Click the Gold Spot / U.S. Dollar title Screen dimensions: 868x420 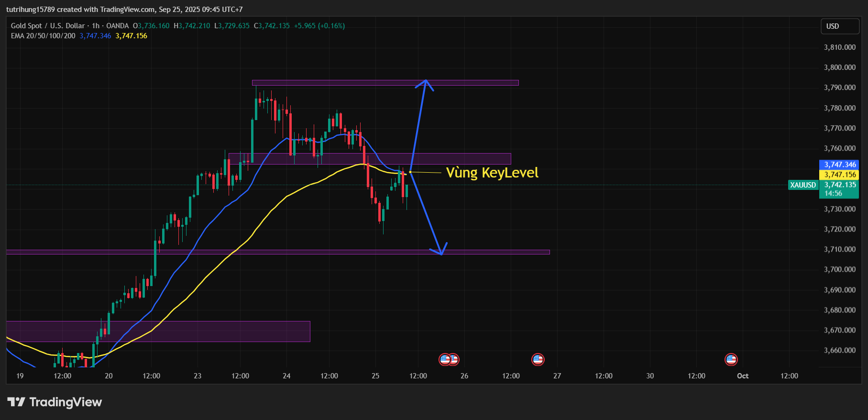[48, 26]
